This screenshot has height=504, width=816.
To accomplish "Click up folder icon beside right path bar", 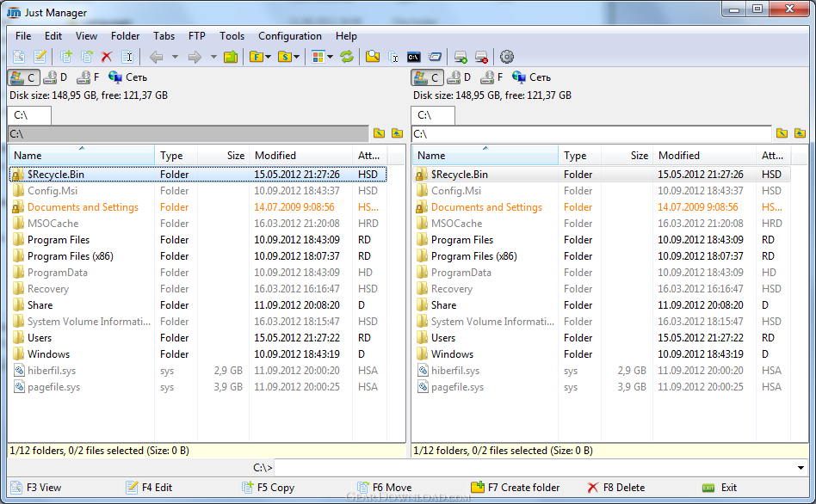I will coord(800,133).
